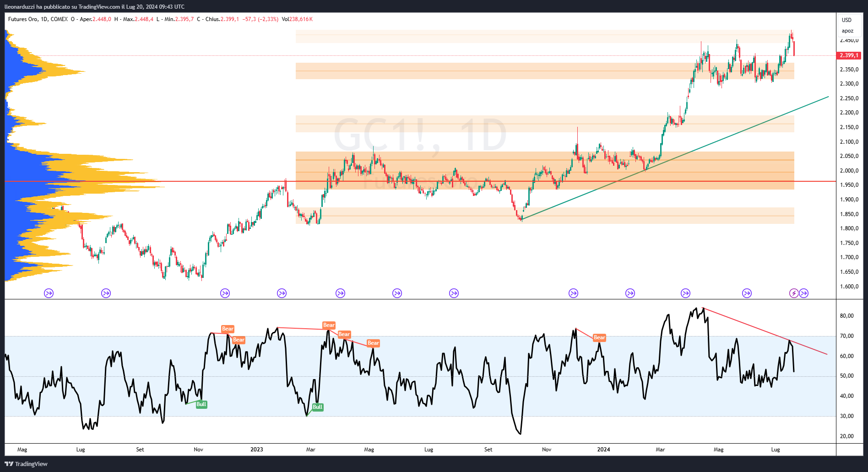Image resolution: width=868 pixels, height=472 pixels.
Task: Click the 2023 label on time axis
Action: 257,450
